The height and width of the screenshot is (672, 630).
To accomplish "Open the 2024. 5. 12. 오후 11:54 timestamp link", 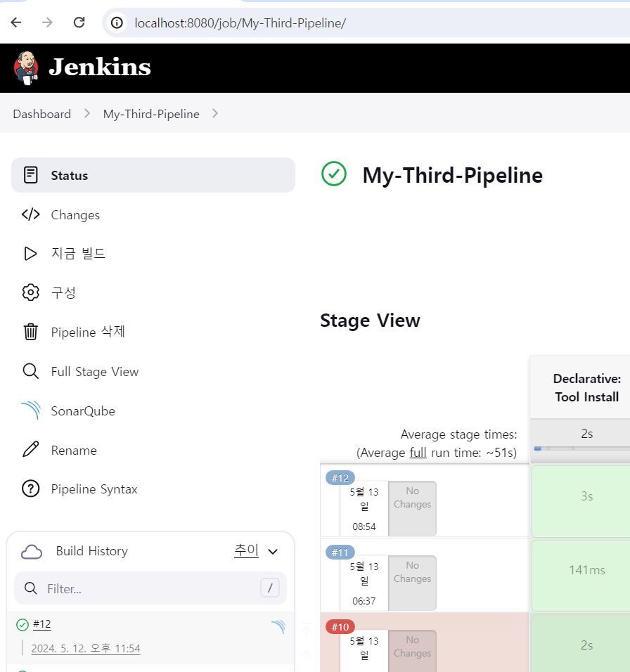I will (86, 648).
